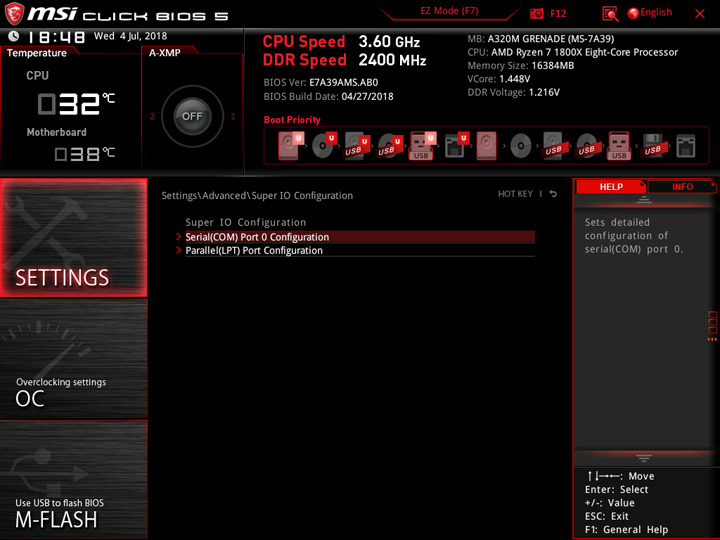Click the DDR Voltage 1.216V reading
The height and width of the screenshot is (540, 720).
pos(513,92)
